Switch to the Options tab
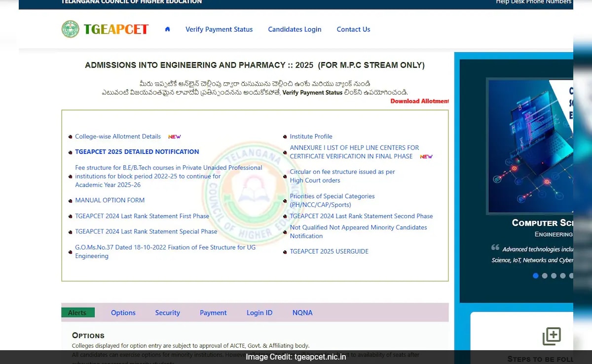Image resolution: width=592 pixels, height=364 pixels. pyautogui.click(x=123, y=313)
